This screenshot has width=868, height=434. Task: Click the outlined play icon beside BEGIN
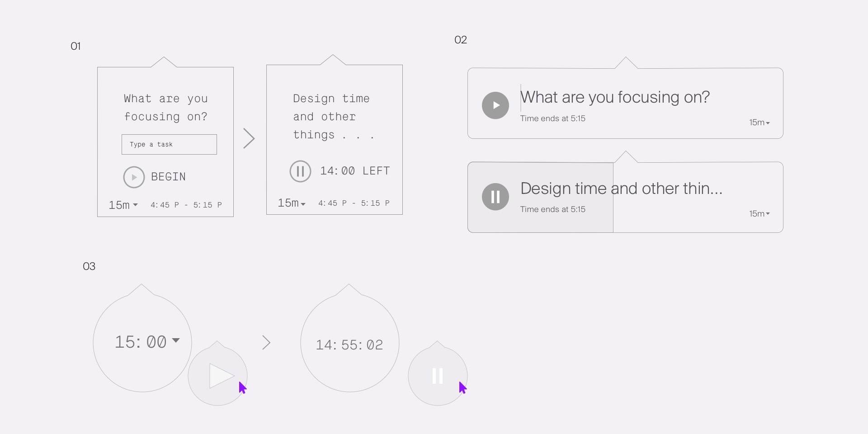tap(134, 177)
